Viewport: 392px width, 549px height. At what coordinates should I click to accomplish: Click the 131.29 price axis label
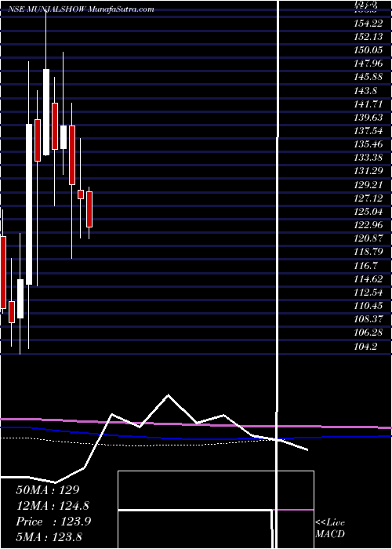[x=368, y=171]
